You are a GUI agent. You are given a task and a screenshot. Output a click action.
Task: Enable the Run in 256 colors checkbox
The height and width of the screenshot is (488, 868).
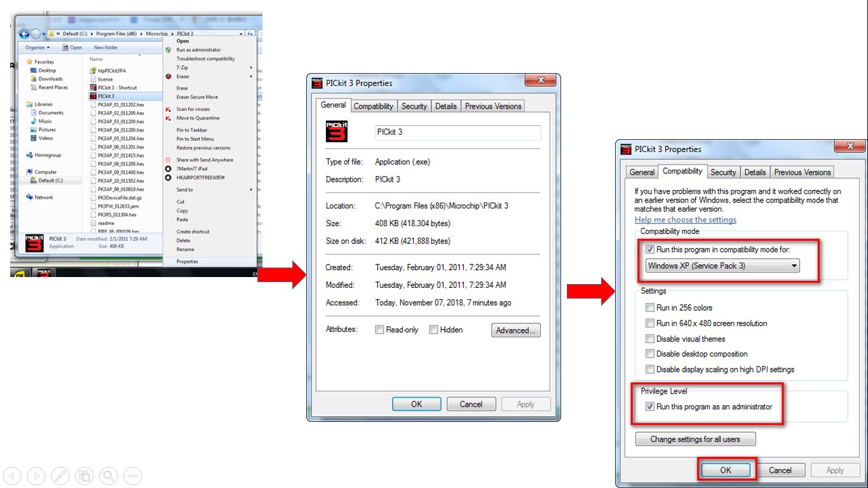point(649,307)
